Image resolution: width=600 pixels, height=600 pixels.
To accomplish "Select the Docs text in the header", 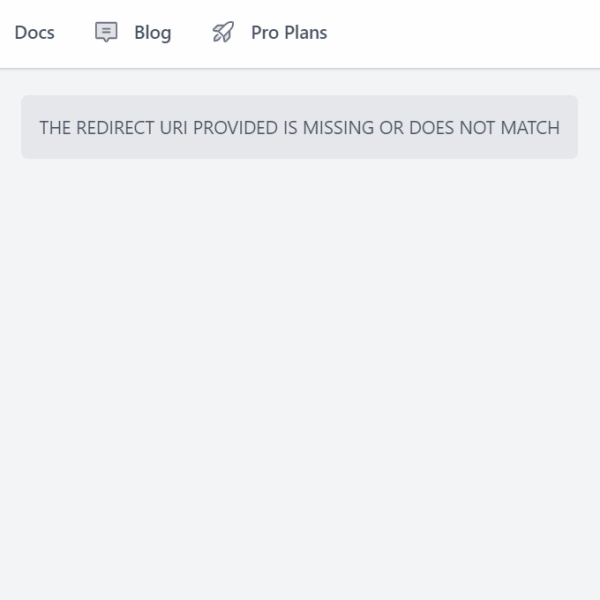I will (34, 33).
